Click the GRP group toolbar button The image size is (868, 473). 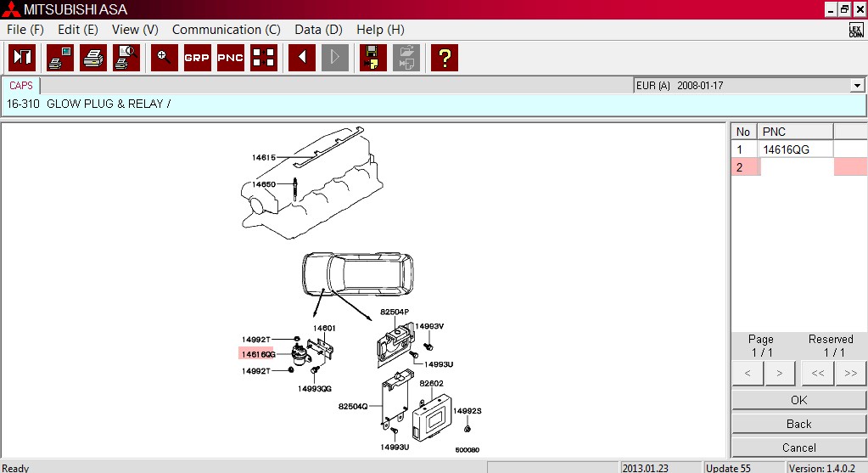pyautogui.click(x=198, y=58)
